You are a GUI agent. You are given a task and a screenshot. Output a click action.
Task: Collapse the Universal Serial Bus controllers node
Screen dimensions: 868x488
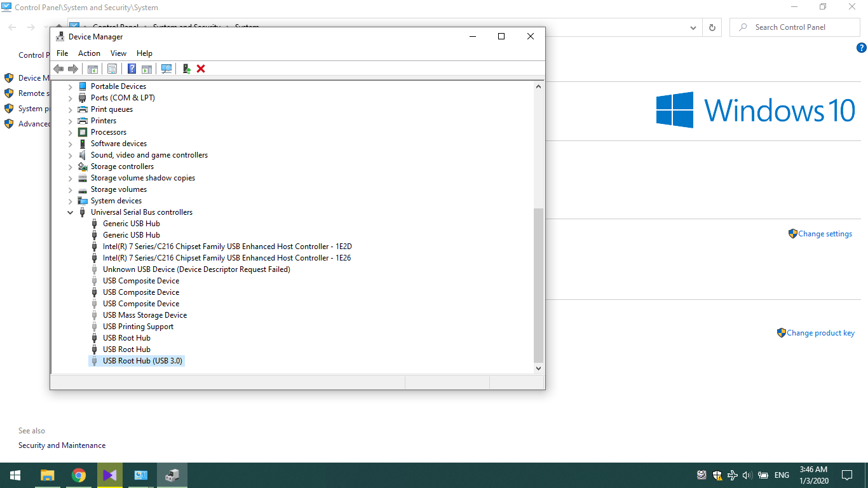pos(71,212)
